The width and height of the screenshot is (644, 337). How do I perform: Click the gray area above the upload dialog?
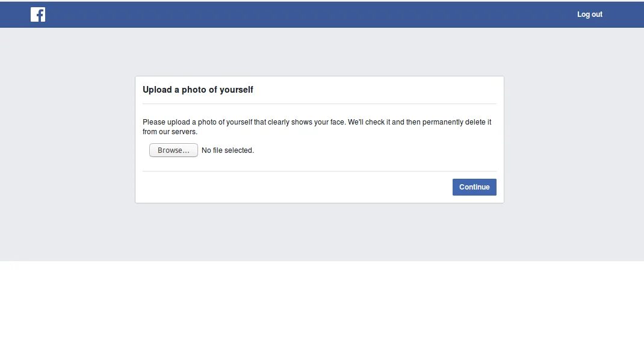coord(319,52)
